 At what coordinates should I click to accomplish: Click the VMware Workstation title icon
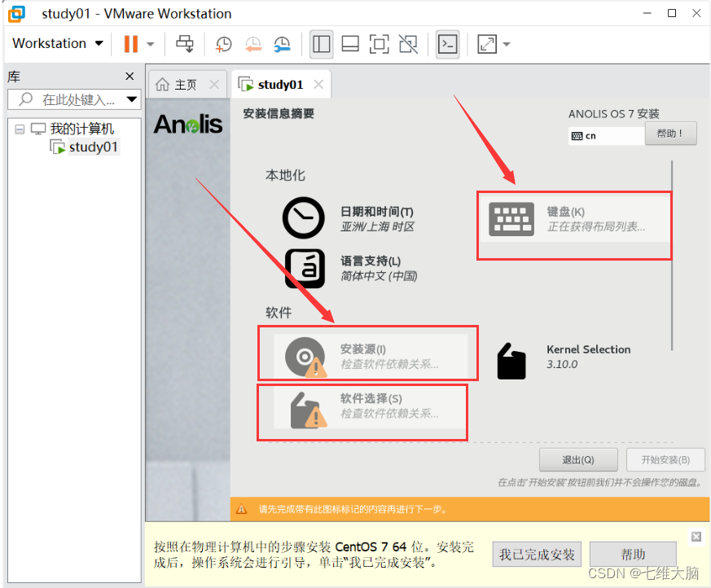click(17, 14)
